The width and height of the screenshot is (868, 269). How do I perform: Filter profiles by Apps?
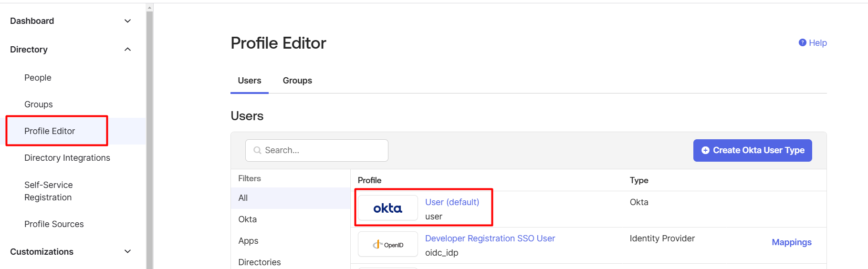click(248, 241)
